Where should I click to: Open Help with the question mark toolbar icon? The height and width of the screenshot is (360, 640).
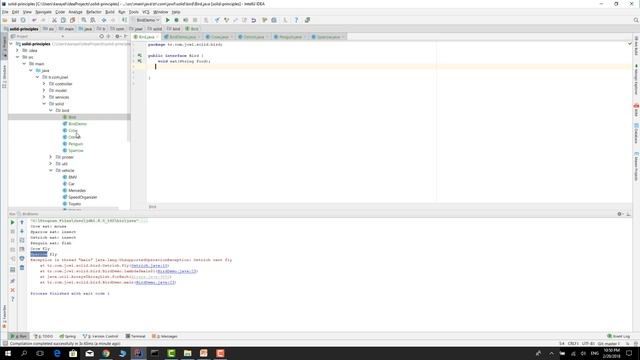click(296, 20)
